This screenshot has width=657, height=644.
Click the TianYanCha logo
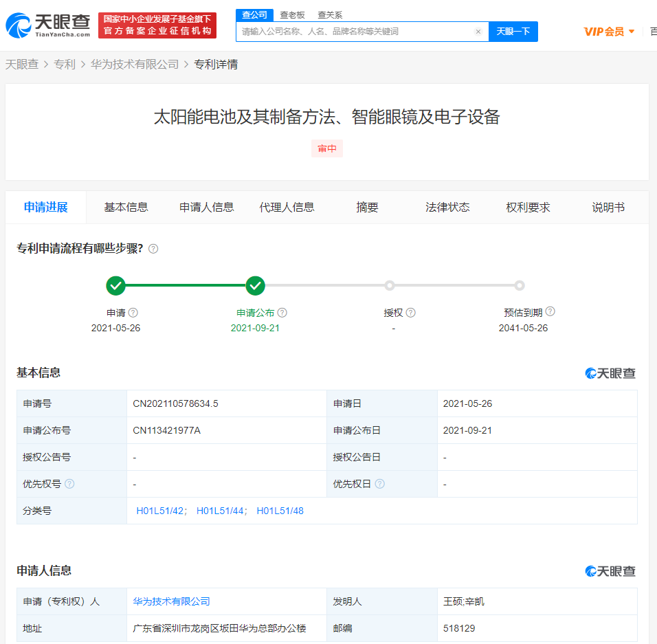[x=48, y=25]
